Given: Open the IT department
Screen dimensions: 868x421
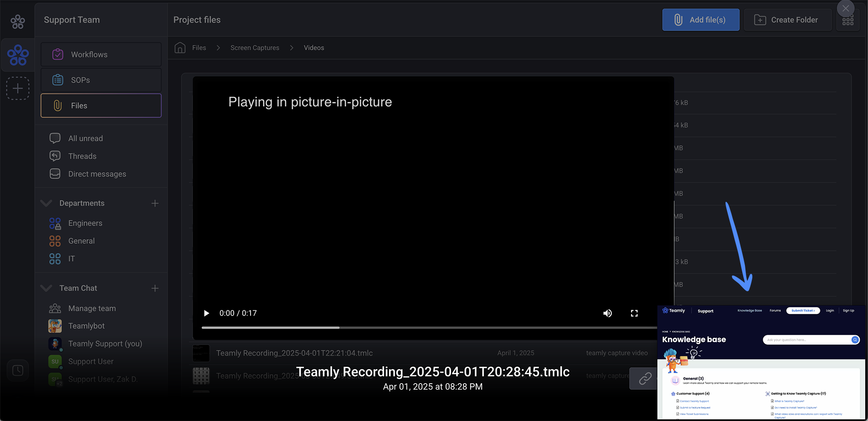Looking at the screenshot, I should [x=72, y=259].
